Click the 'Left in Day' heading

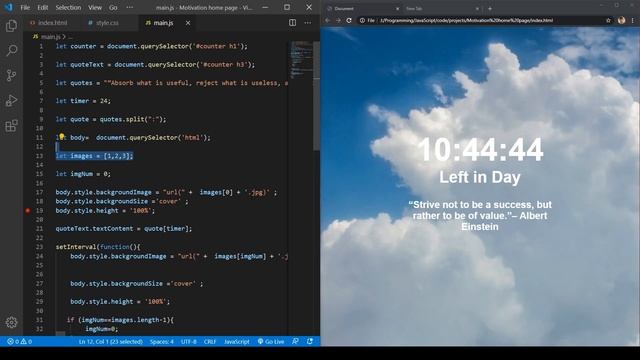[x=480, y=178]
